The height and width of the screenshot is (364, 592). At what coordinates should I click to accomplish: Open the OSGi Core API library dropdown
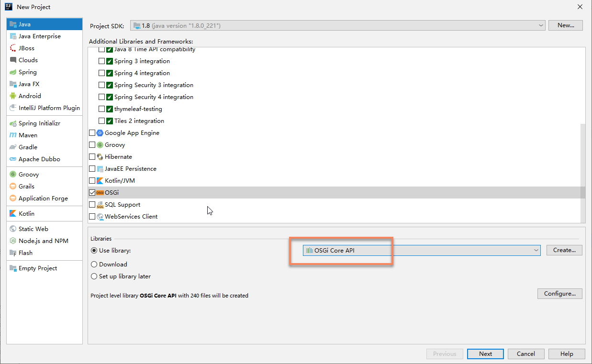click(x=422, y=250)
